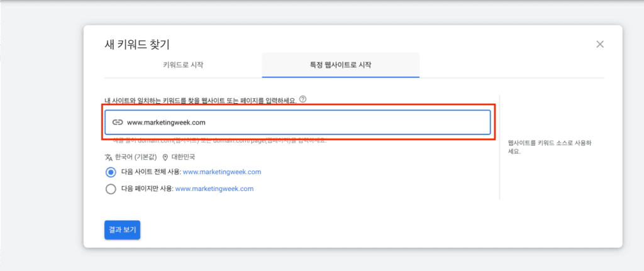The height and width of the screenshot is (271, 644).
Task: Click the website URL input field
Action: [297, 122]
